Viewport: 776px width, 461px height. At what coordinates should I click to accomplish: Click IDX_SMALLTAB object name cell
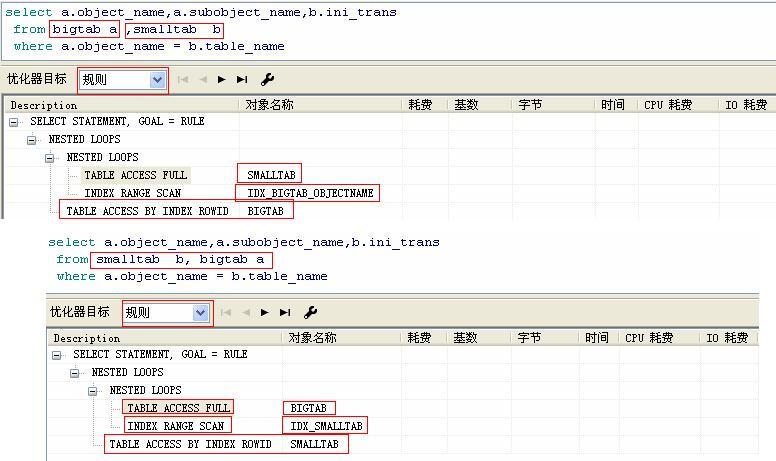pos(326,426)
